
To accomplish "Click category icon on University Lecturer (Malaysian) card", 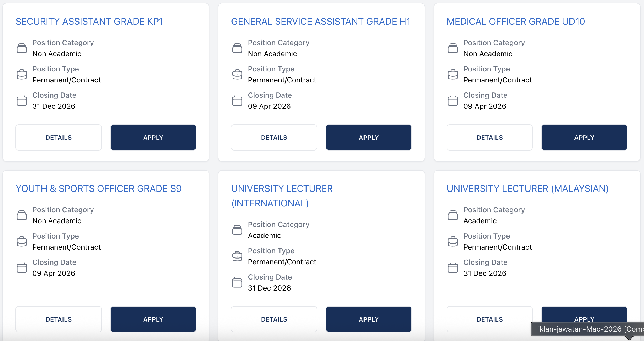I will pos(453,215).
